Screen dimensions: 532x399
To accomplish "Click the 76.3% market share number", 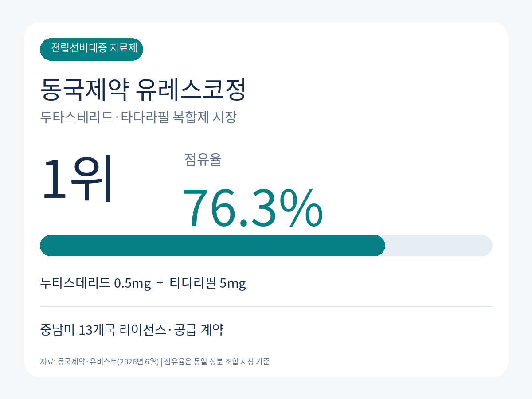I will coord(253,207).
